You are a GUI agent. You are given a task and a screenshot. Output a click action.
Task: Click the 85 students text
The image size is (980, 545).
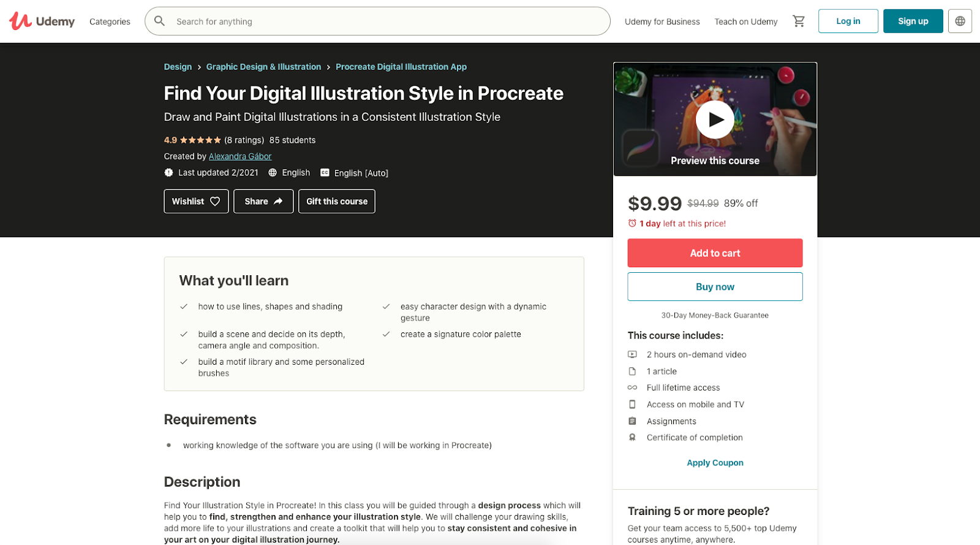[293, 140]
